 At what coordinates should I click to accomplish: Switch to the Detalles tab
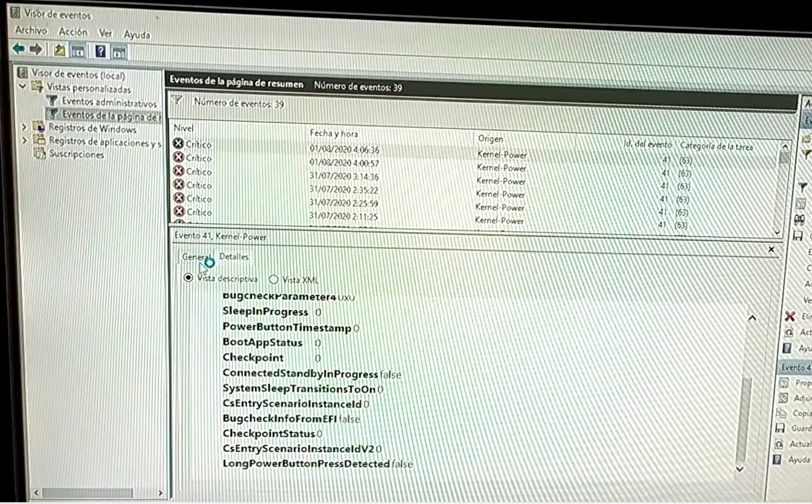tap(234, 256)
